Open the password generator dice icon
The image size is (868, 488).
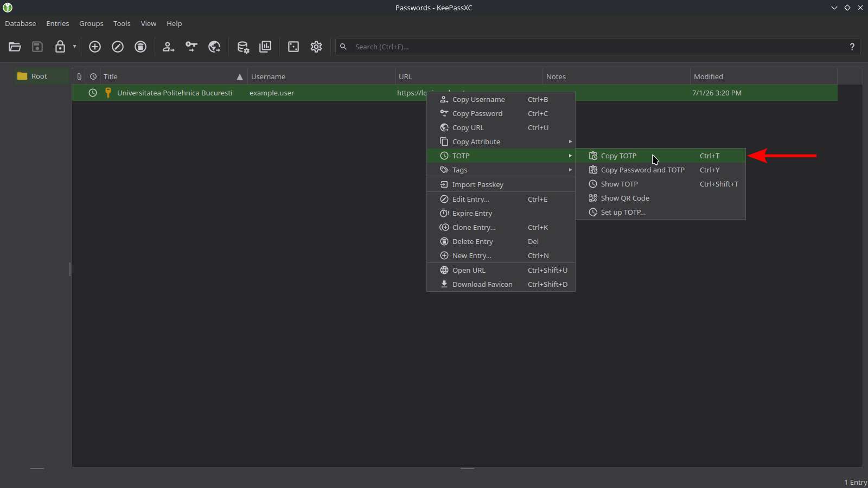point(293,47)
